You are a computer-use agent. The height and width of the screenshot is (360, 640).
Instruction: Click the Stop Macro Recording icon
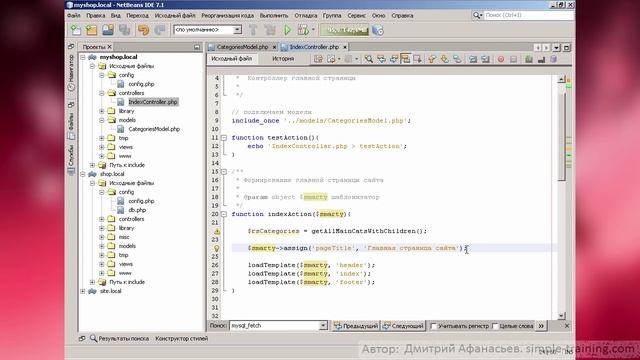(513, 59)
